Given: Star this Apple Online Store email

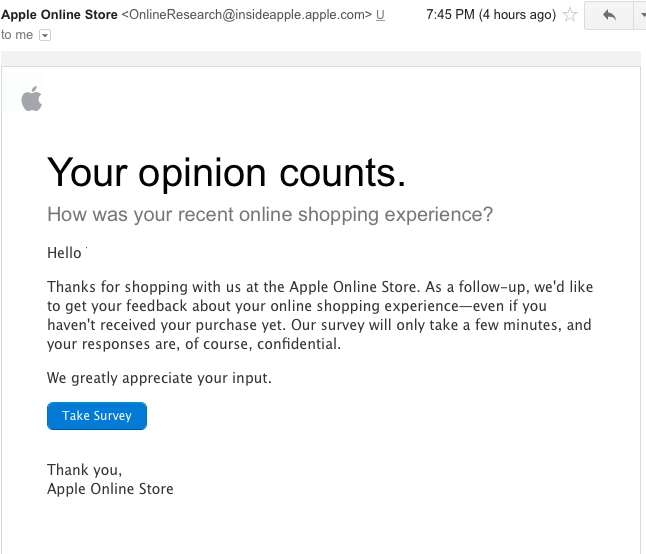Looking at the screenshot, I should click(570, 15).
